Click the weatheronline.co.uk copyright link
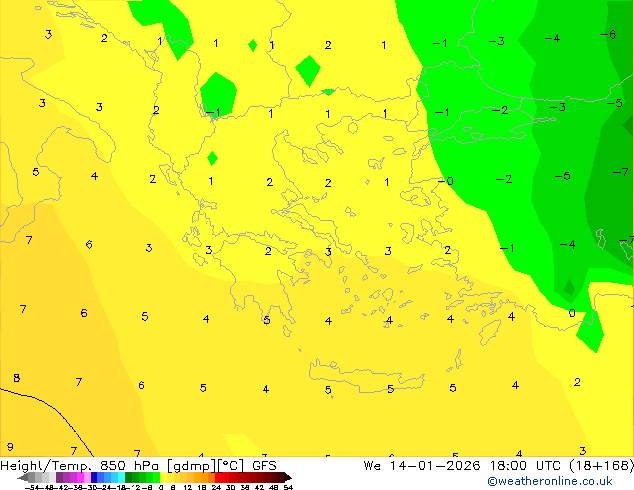634x490 pixels. (550, 481)
